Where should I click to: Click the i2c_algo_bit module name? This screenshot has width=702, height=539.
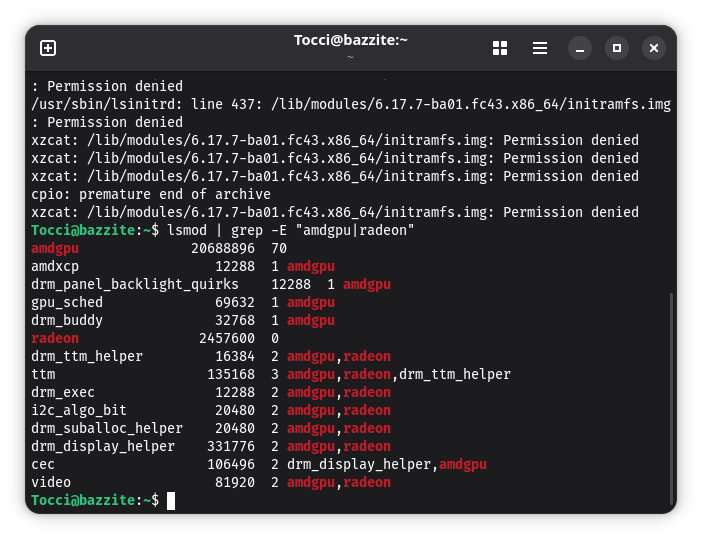pyautogui.click(x=79, y=410)
